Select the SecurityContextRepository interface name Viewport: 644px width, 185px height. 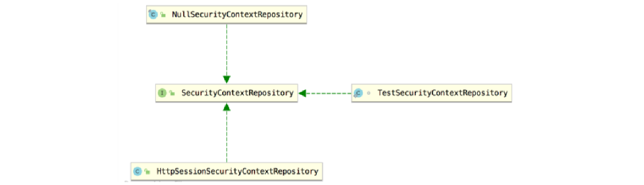click(237, 92)
